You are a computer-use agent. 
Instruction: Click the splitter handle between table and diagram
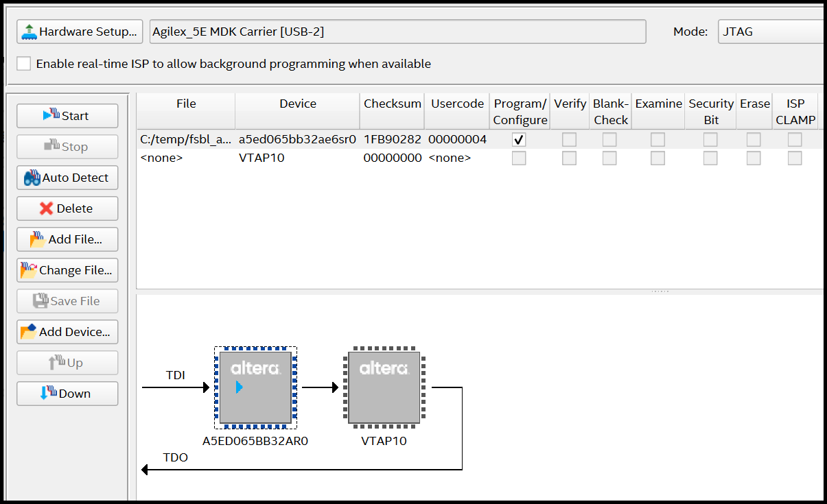tap(660, 291)
